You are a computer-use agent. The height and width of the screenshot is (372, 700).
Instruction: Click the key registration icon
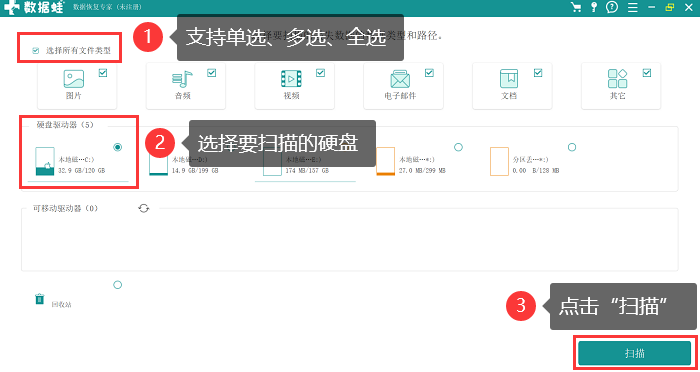[x=594, y=7]
